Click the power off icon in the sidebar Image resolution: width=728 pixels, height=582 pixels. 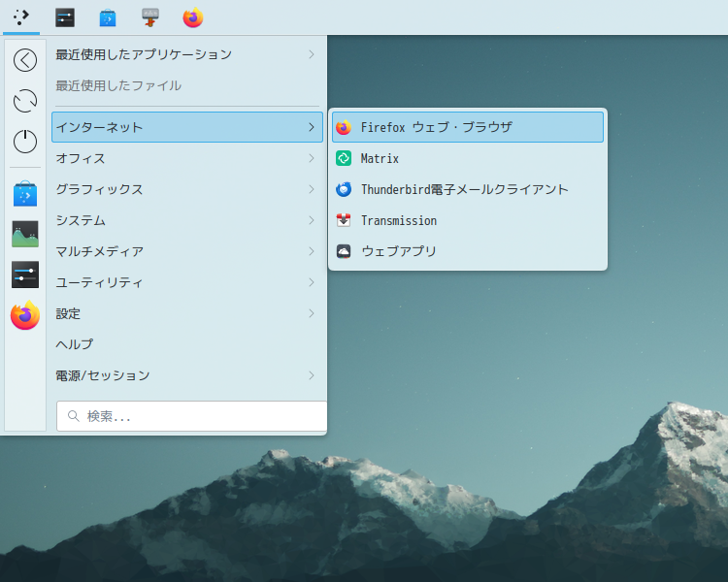click(25, 141)
